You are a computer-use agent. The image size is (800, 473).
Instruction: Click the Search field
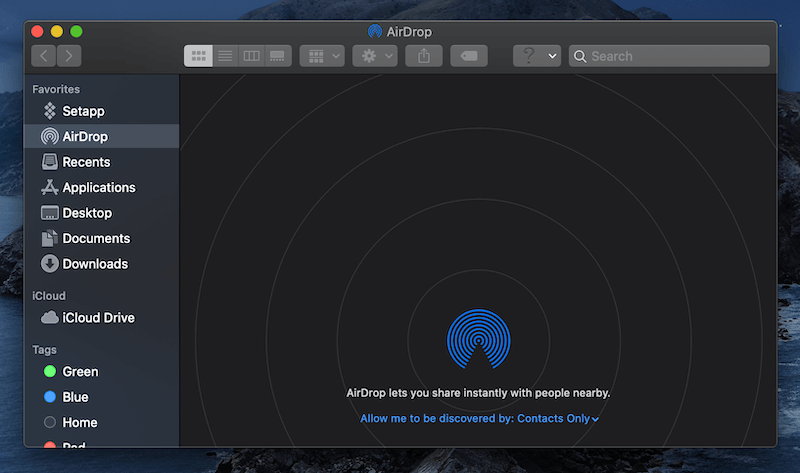tap(669, 56)
